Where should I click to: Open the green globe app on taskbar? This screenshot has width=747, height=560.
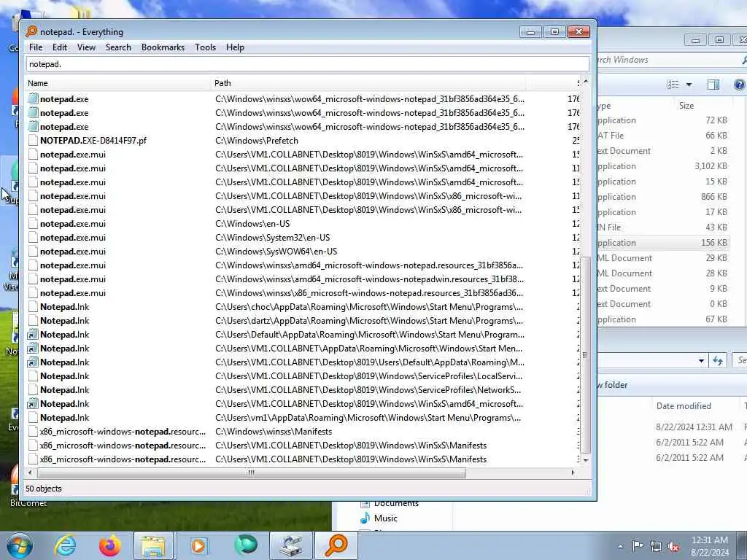tap(245, 545)
